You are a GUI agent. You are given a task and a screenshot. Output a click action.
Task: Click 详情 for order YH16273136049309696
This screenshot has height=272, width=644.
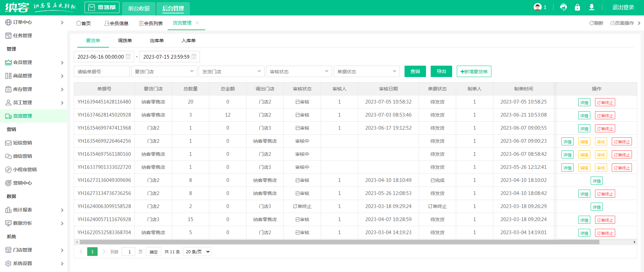click(597, 181)
